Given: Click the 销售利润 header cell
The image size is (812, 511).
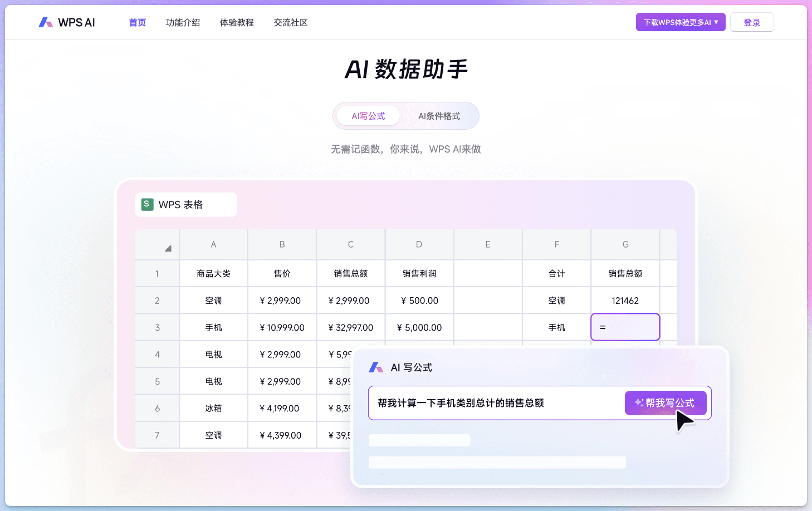Looking at the screenshot, I should coord(419,273).
